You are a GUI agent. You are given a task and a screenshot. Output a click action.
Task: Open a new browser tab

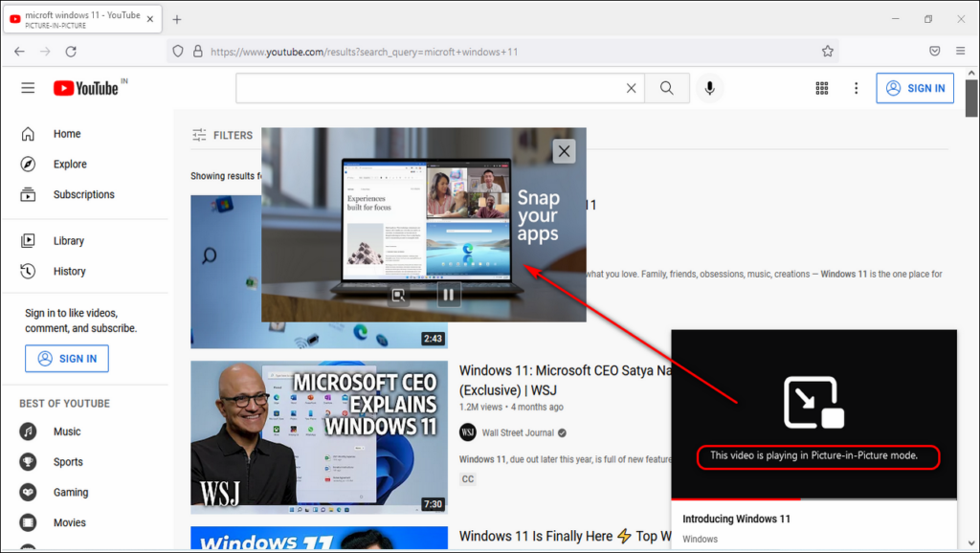pos(177,19)
